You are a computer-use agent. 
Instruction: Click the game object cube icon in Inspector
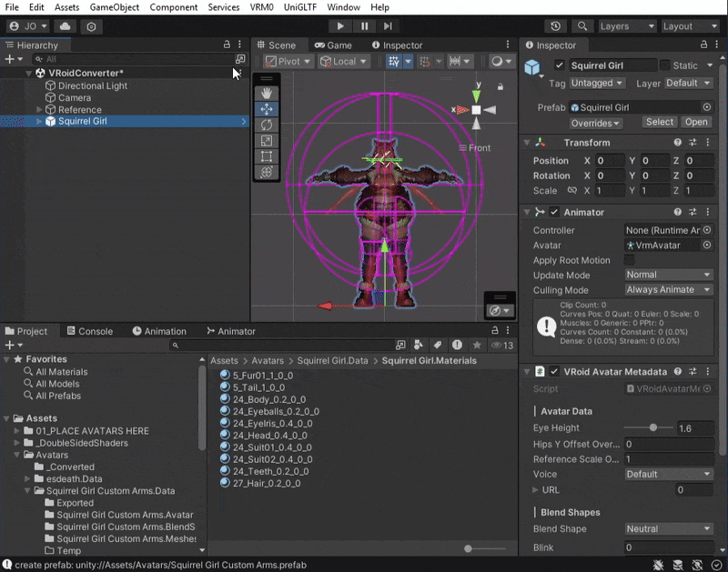pos(532,67)
